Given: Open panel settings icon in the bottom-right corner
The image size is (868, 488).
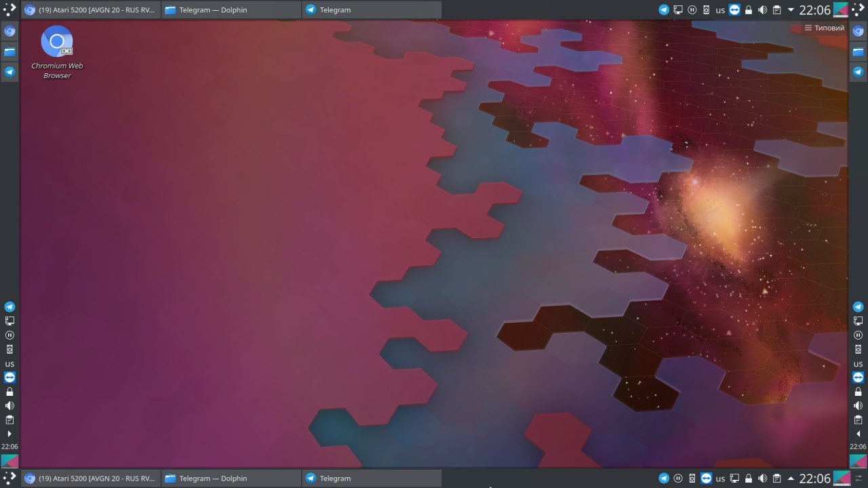Looking at the screenshot, I should pyautogui.click(x=858, y=478).
